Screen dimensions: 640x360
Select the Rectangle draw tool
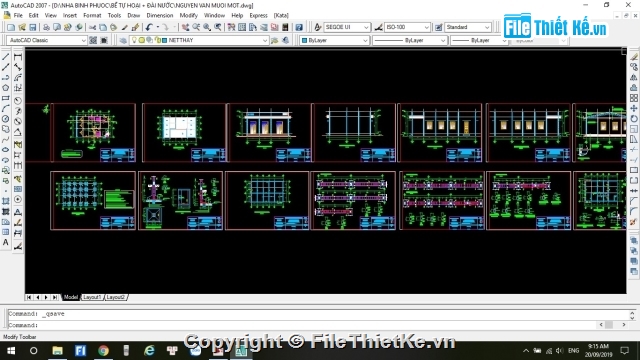pos(6,98)
